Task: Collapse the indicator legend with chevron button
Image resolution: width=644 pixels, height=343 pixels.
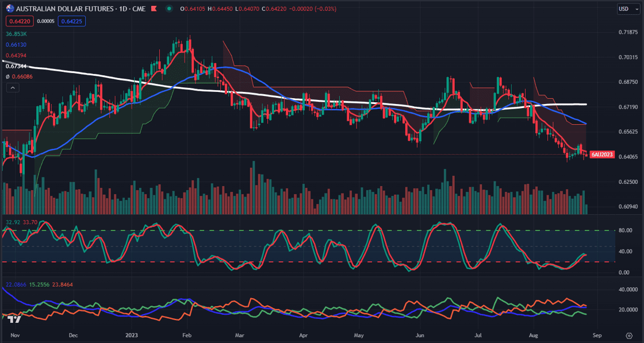Action: coord(12,87)
